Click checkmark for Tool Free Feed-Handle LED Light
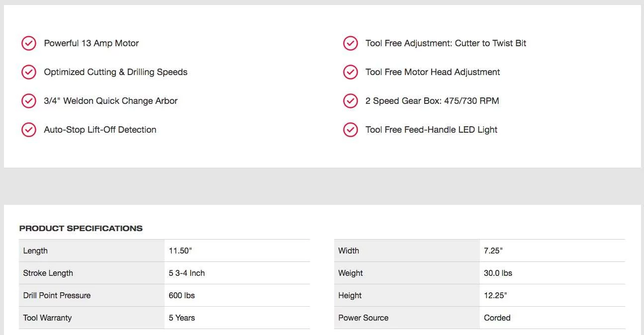Screen dimensions: 644x335 [x=351, y=130]
